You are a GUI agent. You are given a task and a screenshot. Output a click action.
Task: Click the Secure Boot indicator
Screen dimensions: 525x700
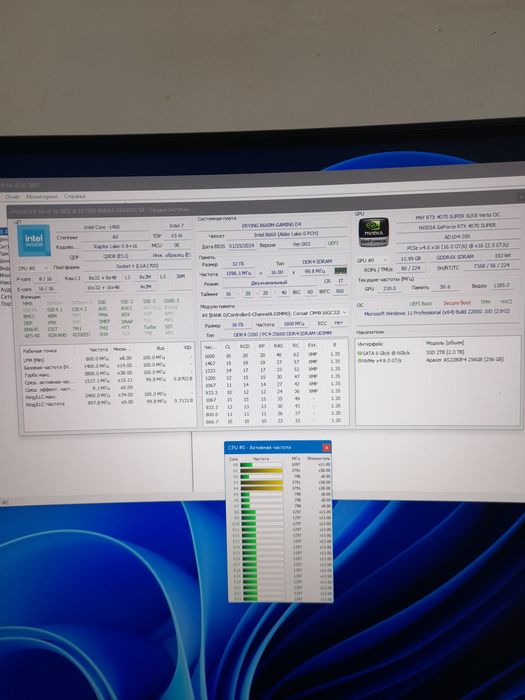click(x=456, y=303)
